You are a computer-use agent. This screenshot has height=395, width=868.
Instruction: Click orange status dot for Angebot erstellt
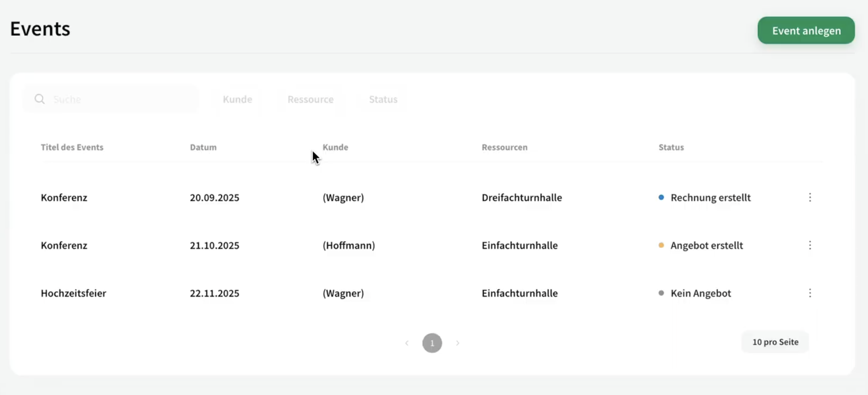point(661,245)
